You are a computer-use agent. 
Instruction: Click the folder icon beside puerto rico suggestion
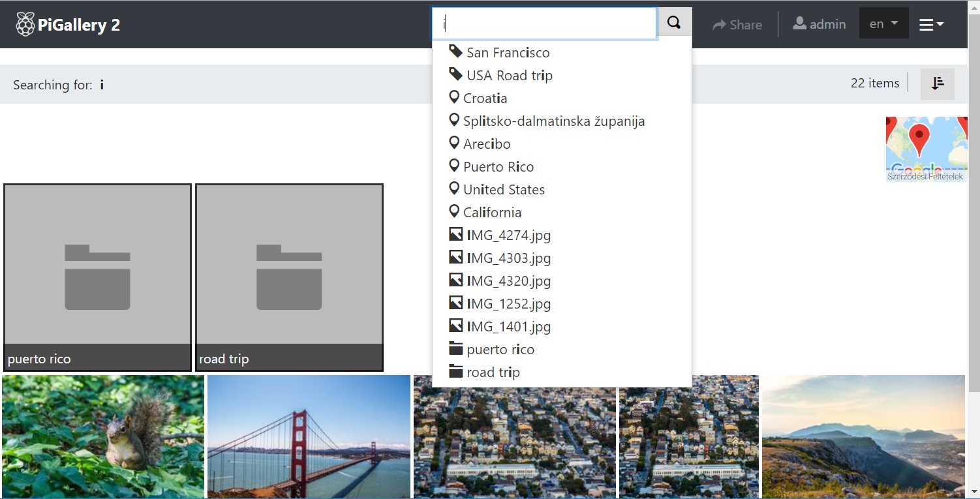tap(456, 349)
